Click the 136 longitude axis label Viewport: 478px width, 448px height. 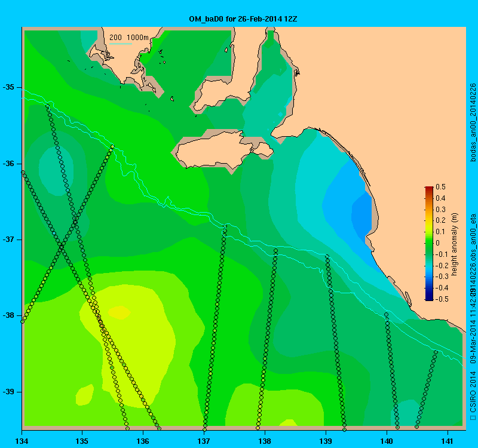pos(143,441)
